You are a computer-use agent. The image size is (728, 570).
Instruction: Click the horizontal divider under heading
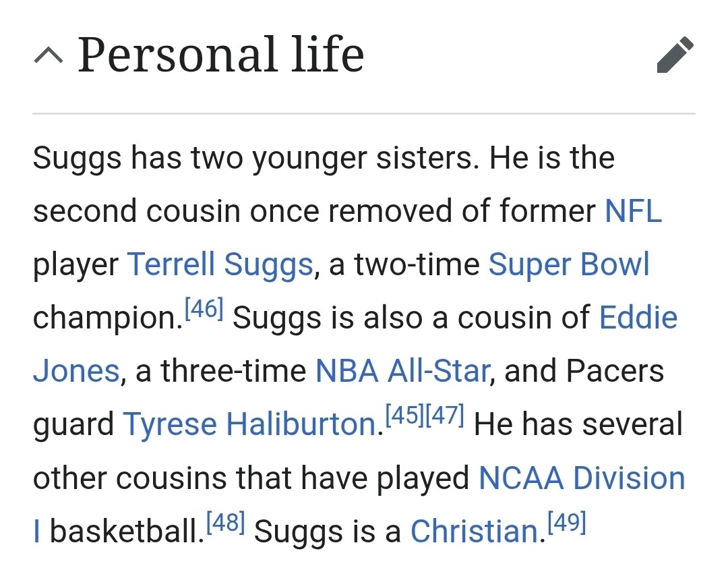point(364,113)
